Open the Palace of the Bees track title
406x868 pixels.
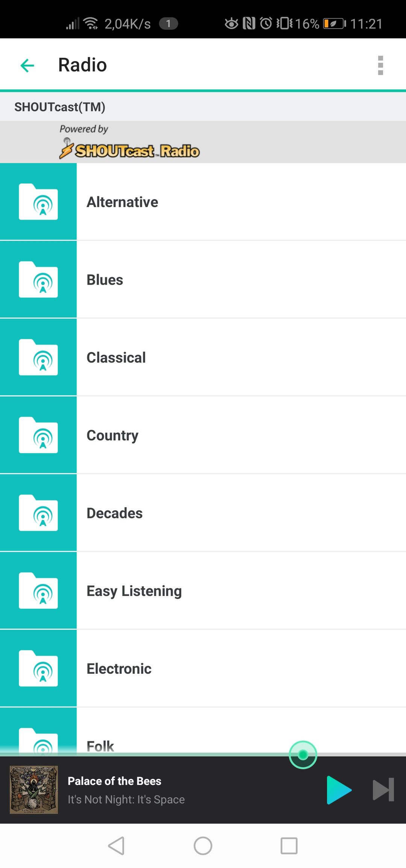click(x=114, y=781)
